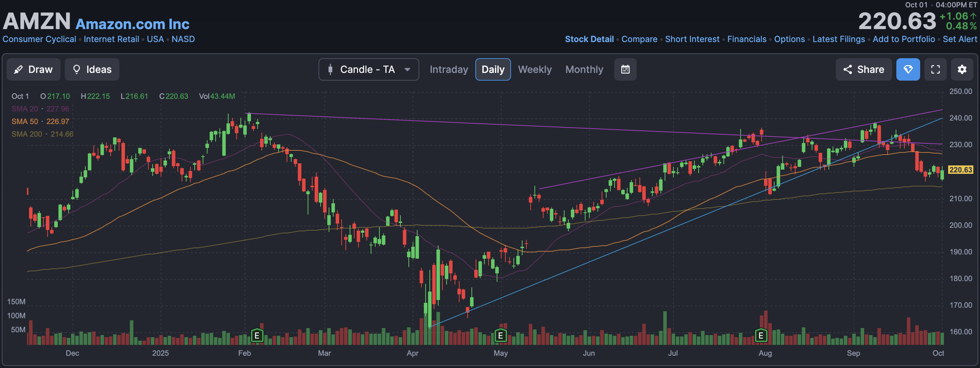Open the Ideas panel

click(x=92, y=69)
